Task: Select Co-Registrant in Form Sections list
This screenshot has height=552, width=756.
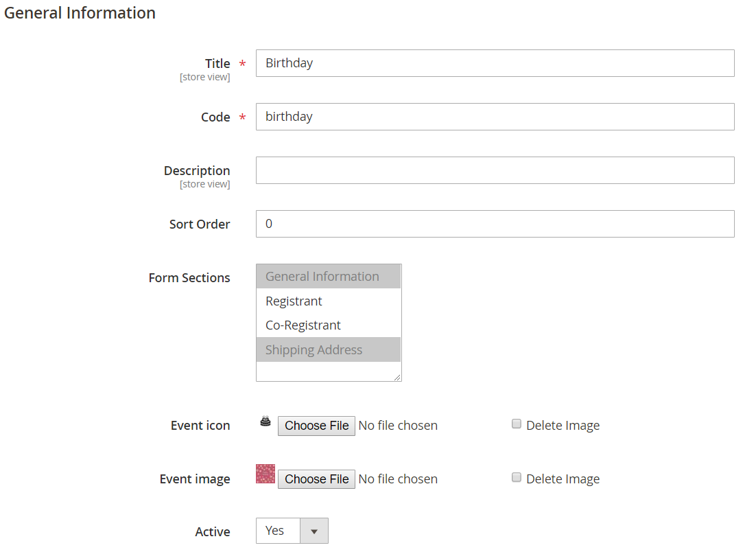Action: (329, 325)
